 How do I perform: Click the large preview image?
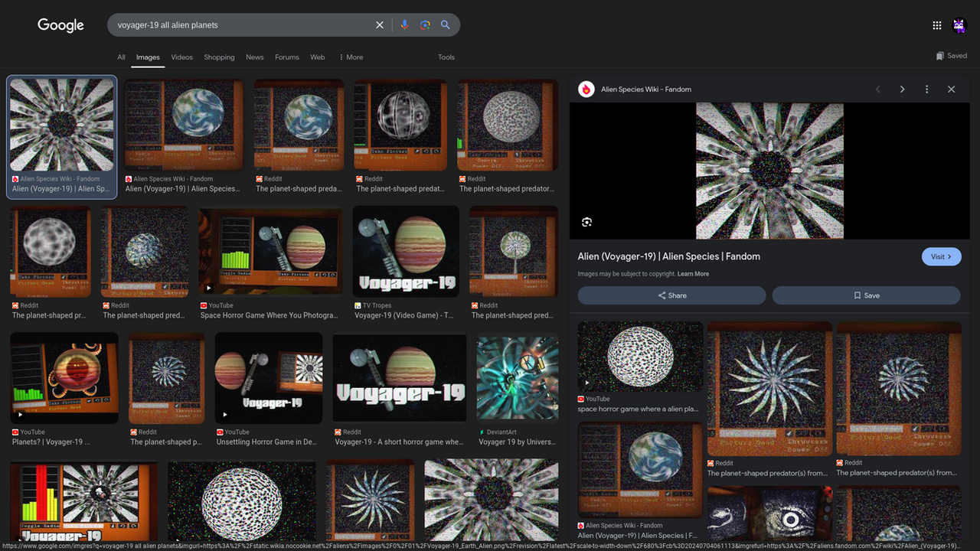point(769,171)
